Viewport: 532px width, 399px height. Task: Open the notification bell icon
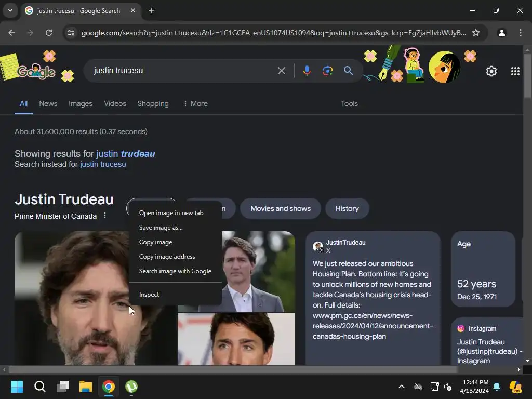coord(497,387)
